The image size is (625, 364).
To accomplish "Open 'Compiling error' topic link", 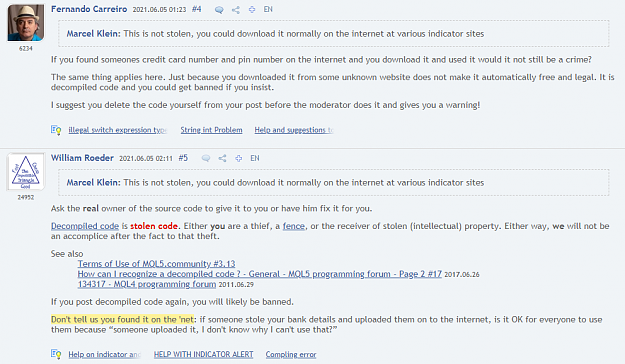I will tap(291, 354).
